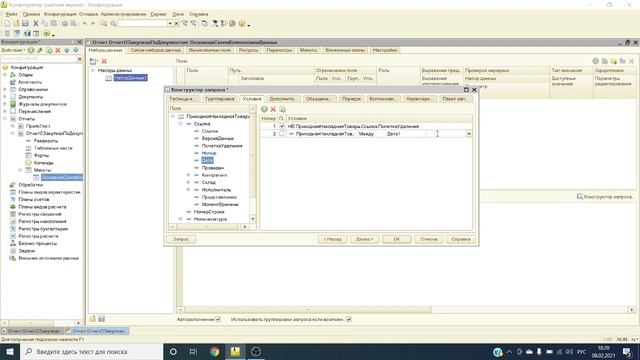Viewport: 640px width, 360px height.
Task: Expand the Контрагент field node
Action: (x=188, y=175)
